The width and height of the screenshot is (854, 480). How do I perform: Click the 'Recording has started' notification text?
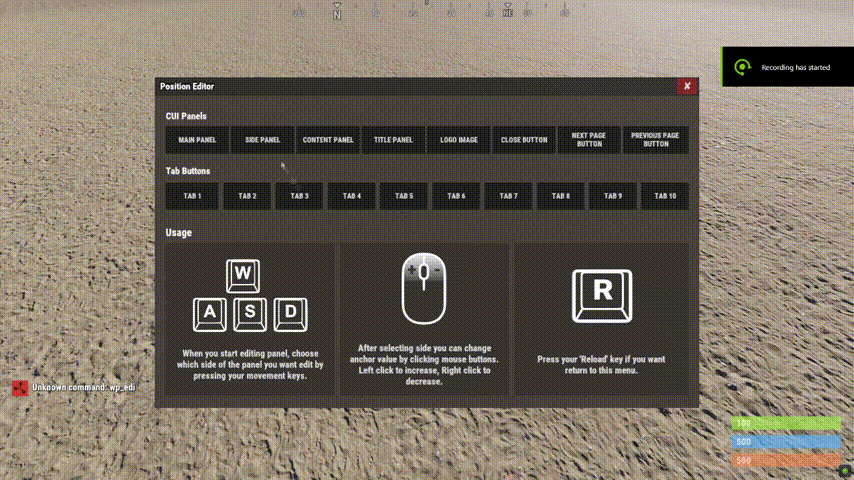click(795, 68)
